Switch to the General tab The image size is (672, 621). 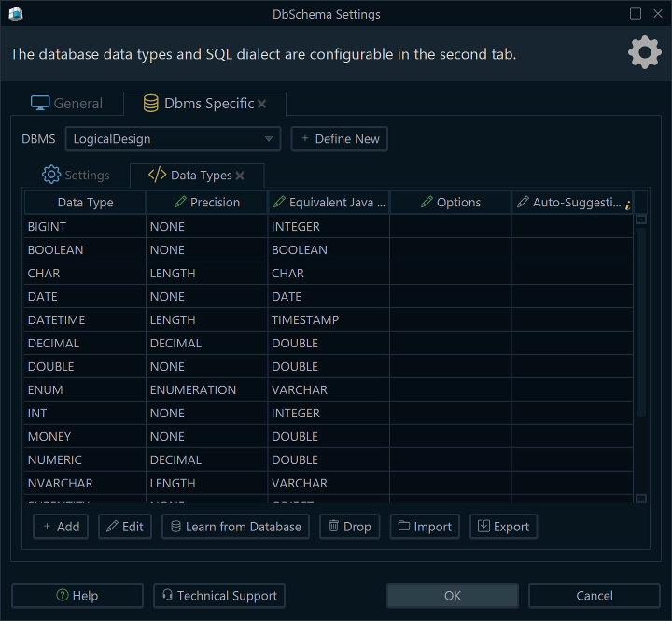(x=66, y=104)
